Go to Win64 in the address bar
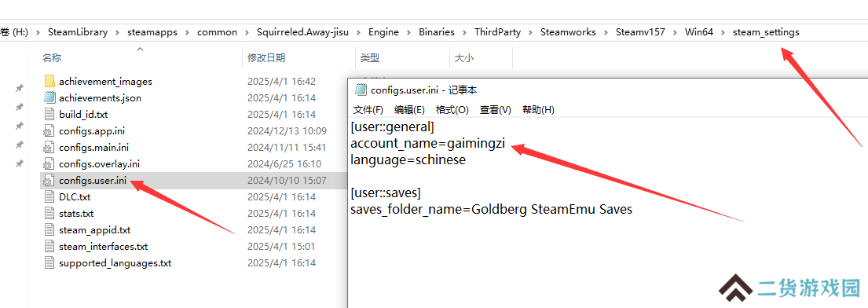The width and height of the screenshot is (868, 308). (698, 32)
